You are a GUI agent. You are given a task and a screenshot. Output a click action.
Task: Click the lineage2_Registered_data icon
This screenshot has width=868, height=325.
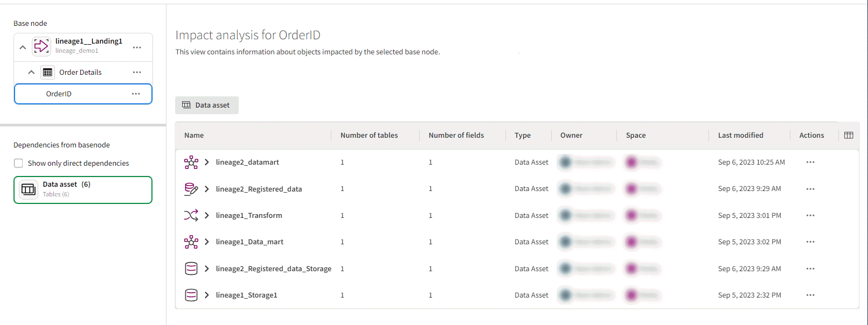(191, 189)
